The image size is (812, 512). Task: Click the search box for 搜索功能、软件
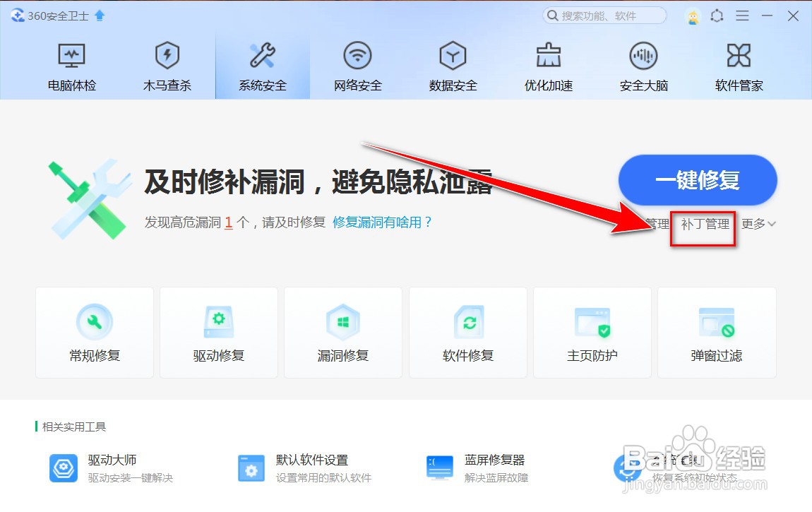pyautogui.click(x=604, y=16)
